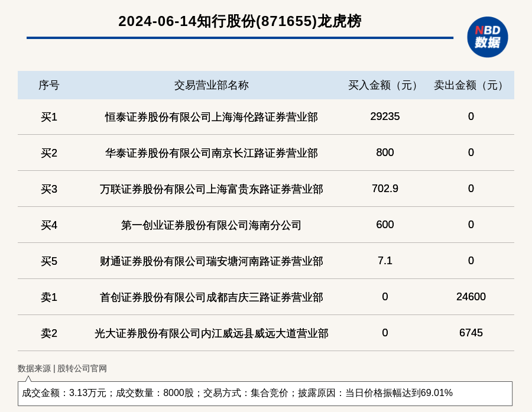The height and width of the screenshot is (412, 532).
Task: Select the 买5 row label
Action: 49,261
